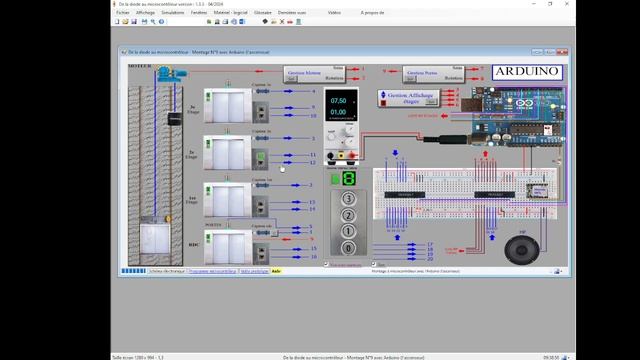Screen dimensions: 640x360
Task: Click the left integrated circuit on breadboard
Action: pos(405,195)
